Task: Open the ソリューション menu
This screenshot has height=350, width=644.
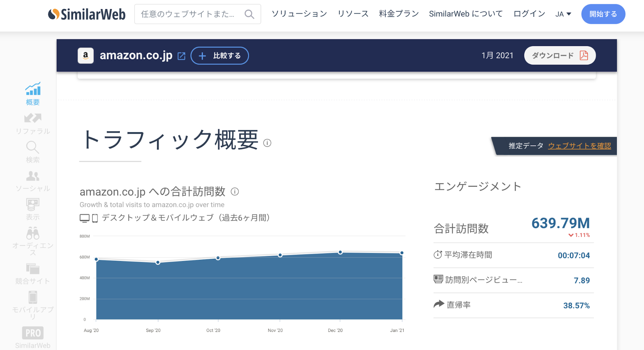Action: pyautogui.click(x=299, y=14)
